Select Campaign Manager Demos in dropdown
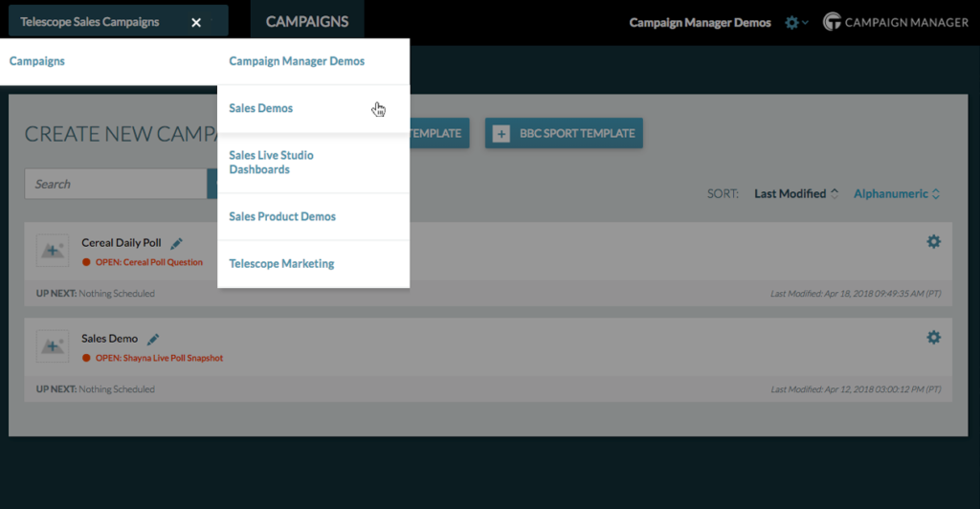This screenshot has height=509, width=980. pyautogui.click(x=297, y=61)
